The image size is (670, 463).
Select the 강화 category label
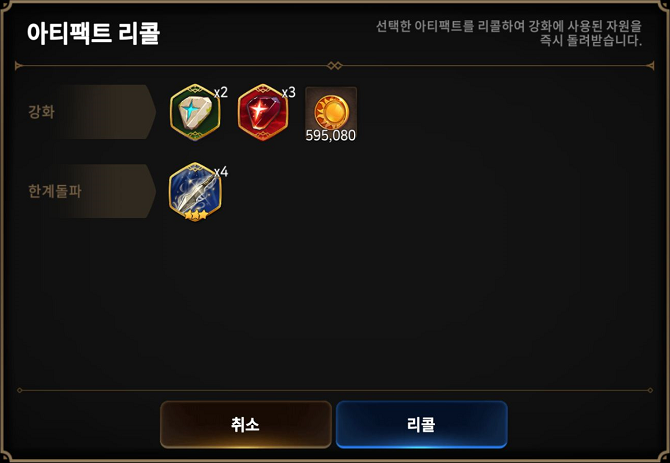(x=41, y=112)
